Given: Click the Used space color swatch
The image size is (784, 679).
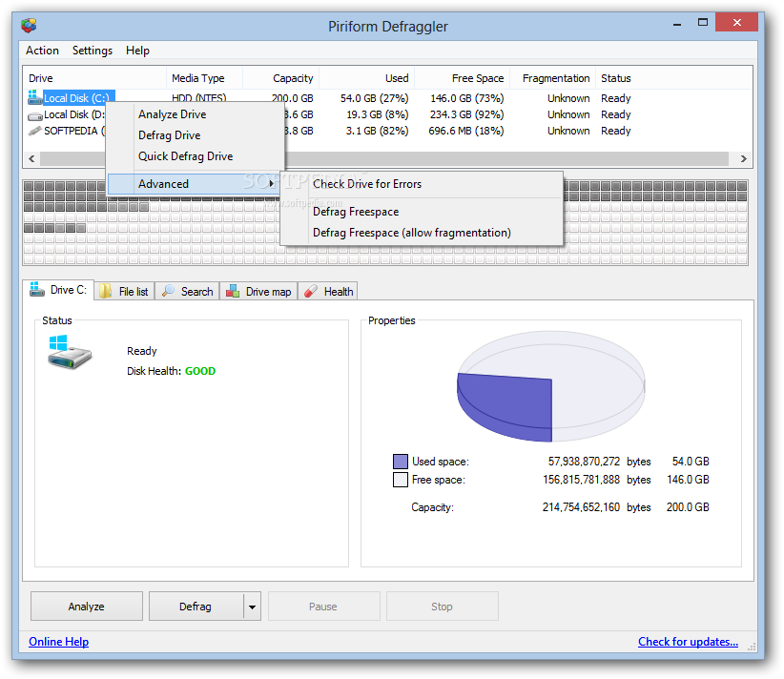Looking at the screenshot, I should 401,461.
